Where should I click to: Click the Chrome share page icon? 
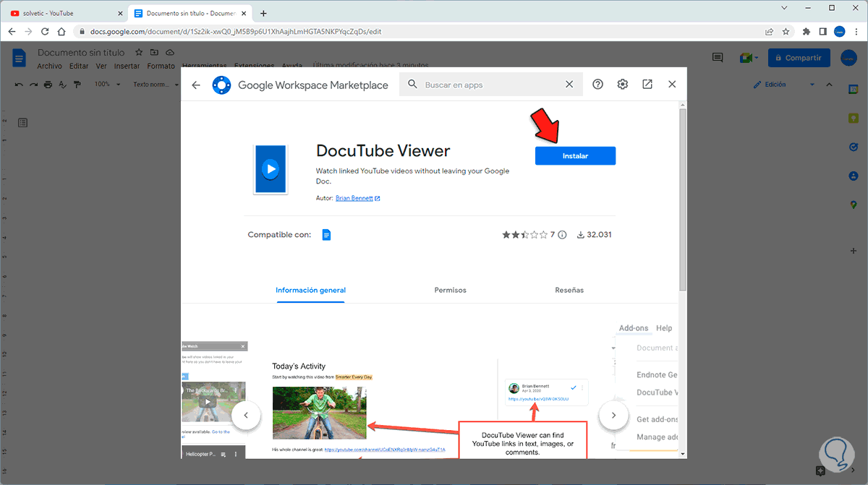click(769, 32)
